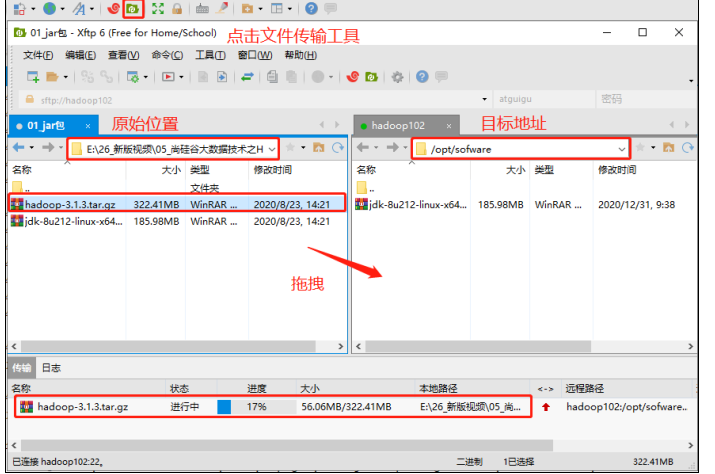This screenshot has height=474, width=715.
Task: Select jdk-8u212-linux-x64 file in local pane
Action: click(177, 221)
